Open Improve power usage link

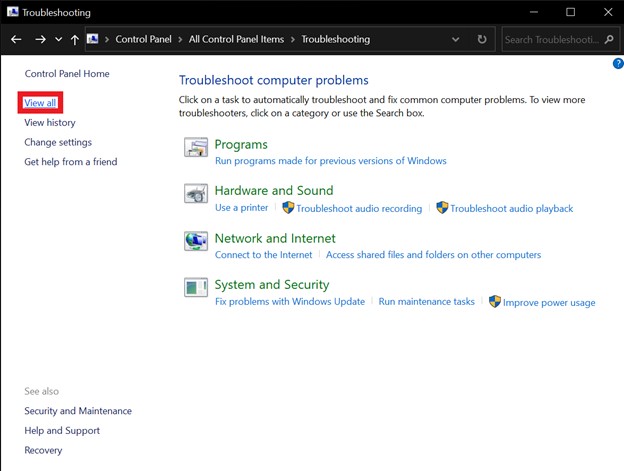click(549, 303)
